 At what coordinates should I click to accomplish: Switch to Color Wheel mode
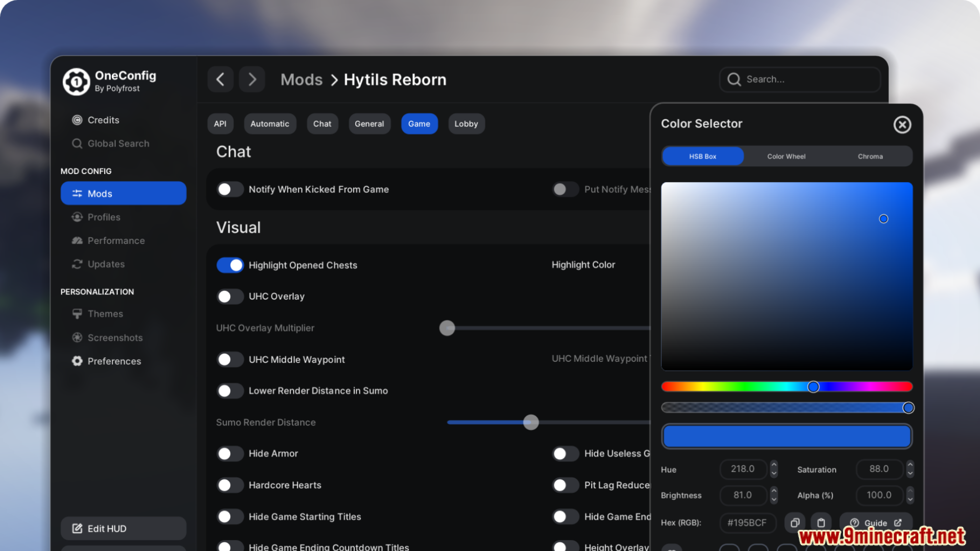tap(786, 156)
